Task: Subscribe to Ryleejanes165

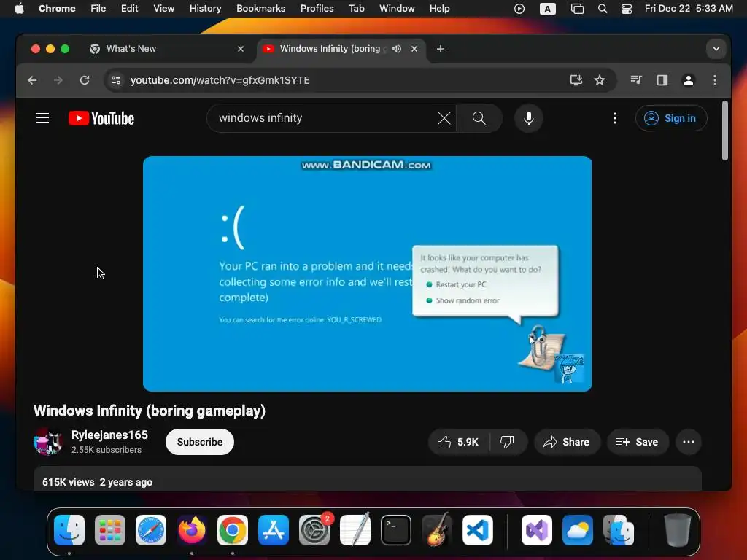Action: click(x=200, y=442)
